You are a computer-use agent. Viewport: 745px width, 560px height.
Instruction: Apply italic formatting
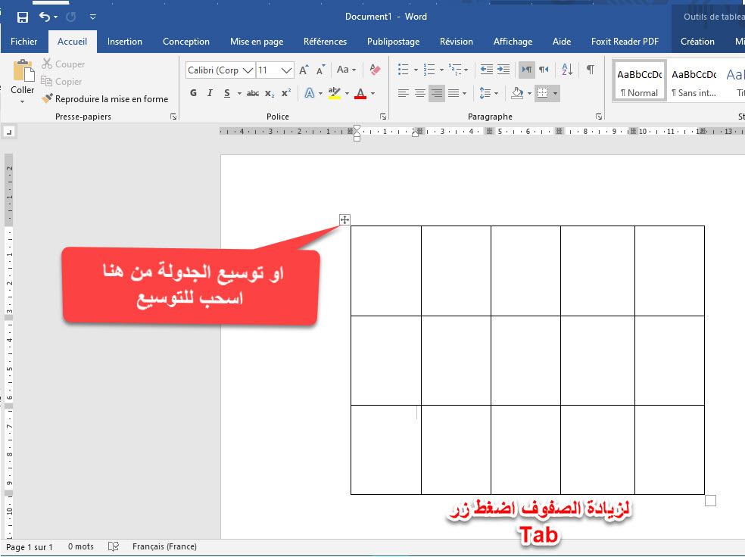[x=210, y=92]
